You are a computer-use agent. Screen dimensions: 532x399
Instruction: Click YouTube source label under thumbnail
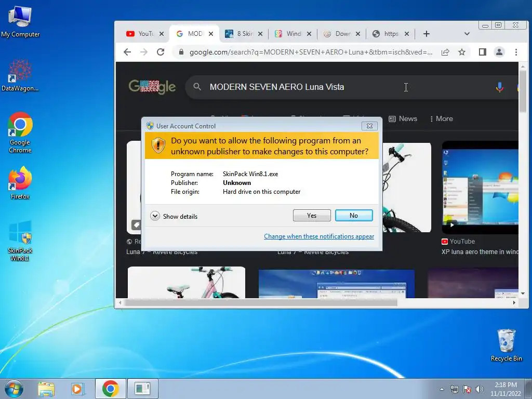coord(458,241)
